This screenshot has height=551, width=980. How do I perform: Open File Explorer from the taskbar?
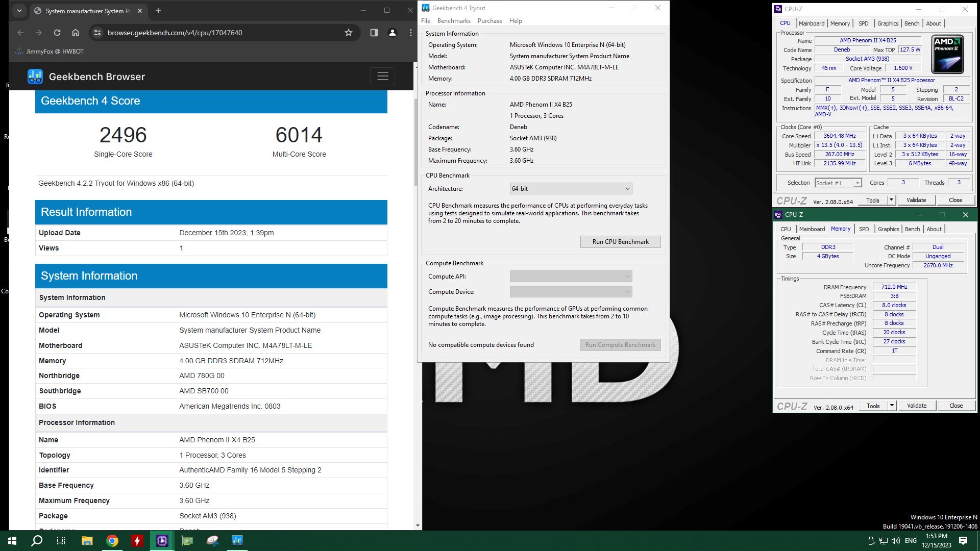[87, 541]
